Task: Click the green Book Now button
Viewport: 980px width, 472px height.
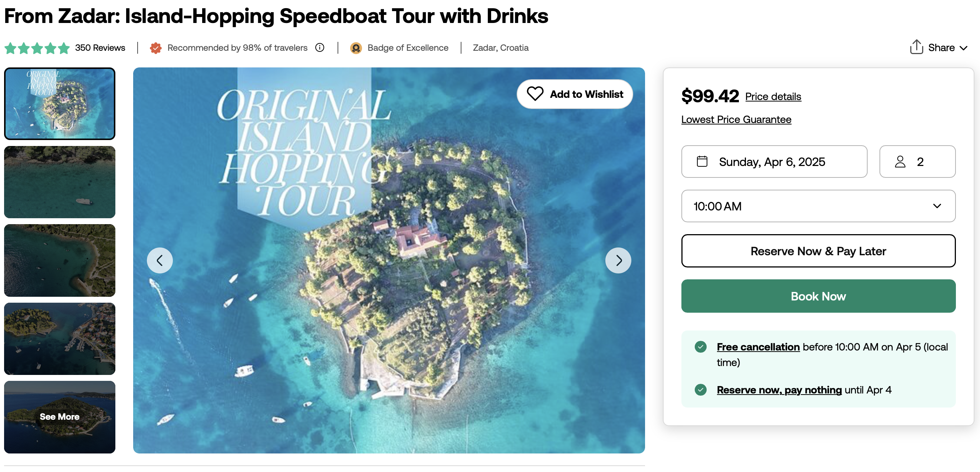Action: pos(818,296)
